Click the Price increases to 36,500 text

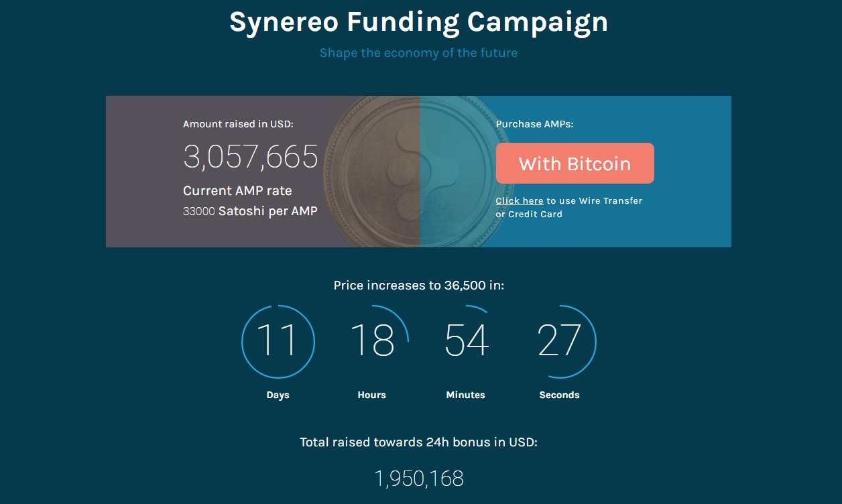pyautogui.click(x=419, y=286)
